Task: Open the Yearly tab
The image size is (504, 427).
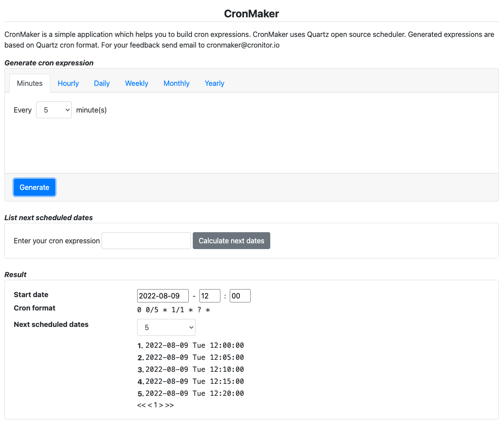Action: 215,83
